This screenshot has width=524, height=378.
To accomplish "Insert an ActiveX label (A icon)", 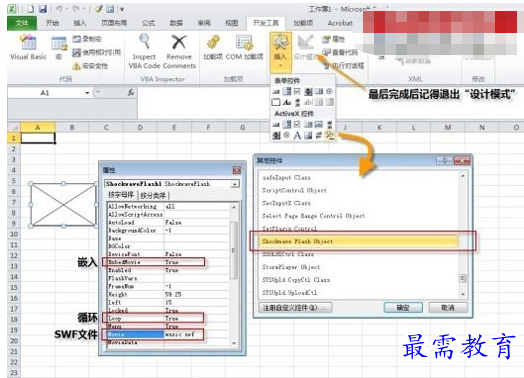I will [297, 135].
